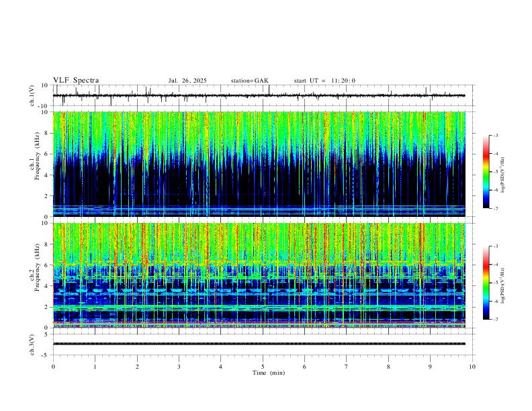This screenshot has width=532, height=411.
Task: Click the "-3" label on the ch.1 color bar
Action: pyautogui.click(x=496, y=135)
